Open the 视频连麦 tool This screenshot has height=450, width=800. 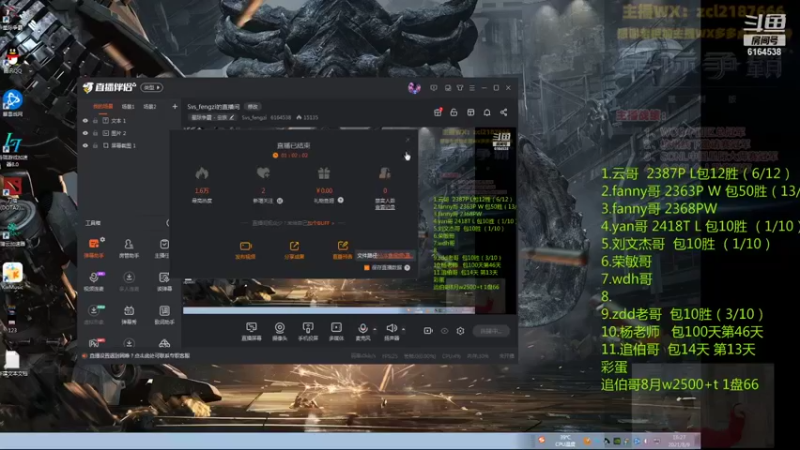94,281
